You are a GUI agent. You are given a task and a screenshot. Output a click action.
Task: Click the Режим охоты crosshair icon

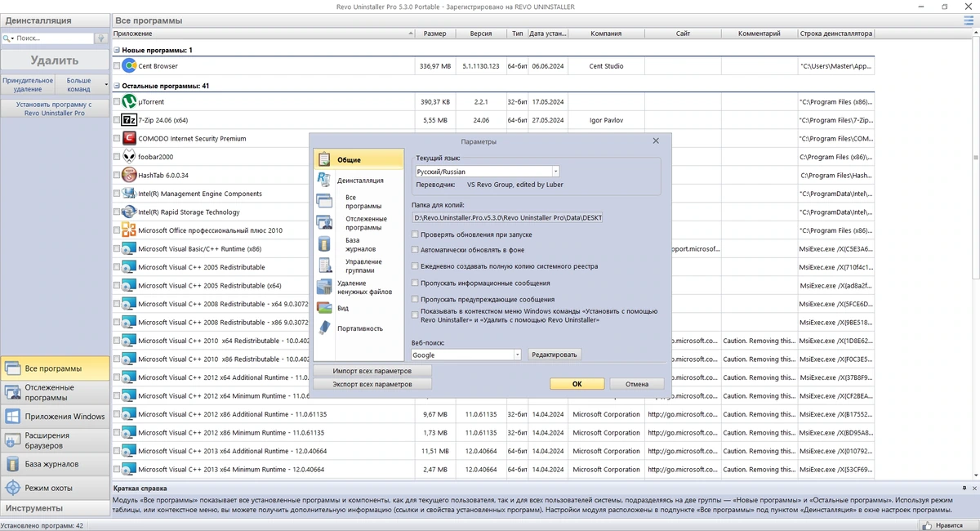[13, 488]
